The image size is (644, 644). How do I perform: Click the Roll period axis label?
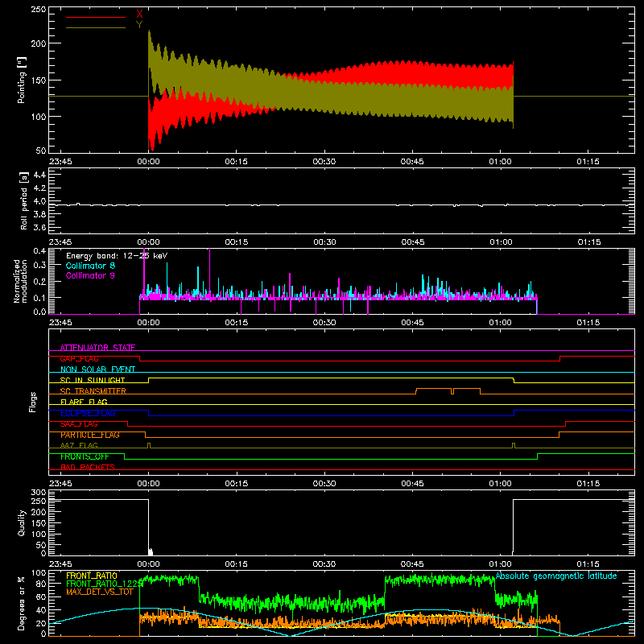(24, 200)
